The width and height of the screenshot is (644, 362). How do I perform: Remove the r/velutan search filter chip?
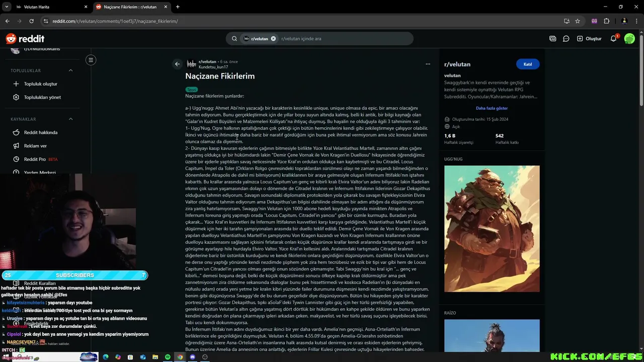point(273,39)
